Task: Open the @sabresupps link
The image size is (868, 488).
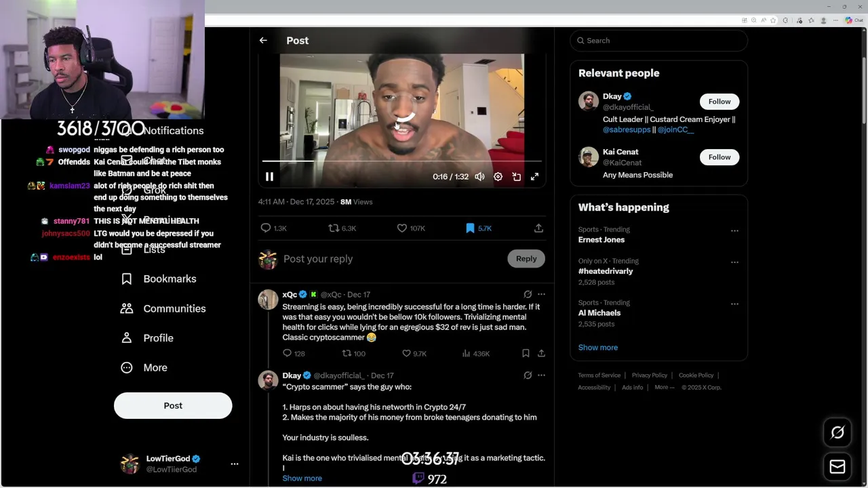Action: [627, 129]
